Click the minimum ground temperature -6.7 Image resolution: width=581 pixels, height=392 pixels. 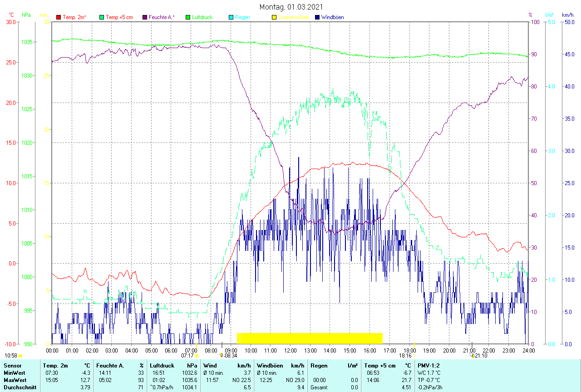407,372
